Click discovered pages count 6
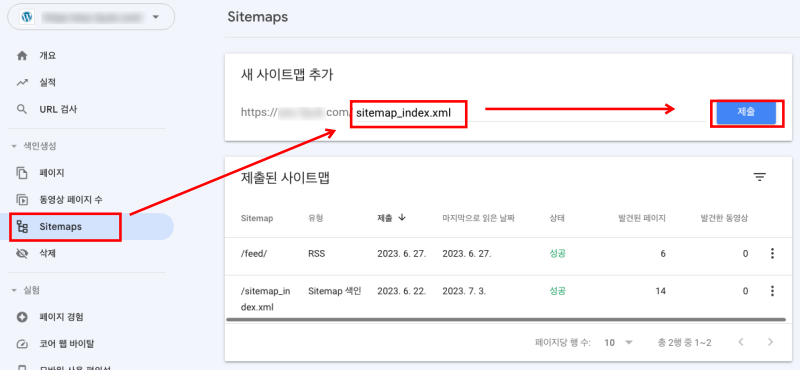 pyautogui.click(x=663, y=254)
